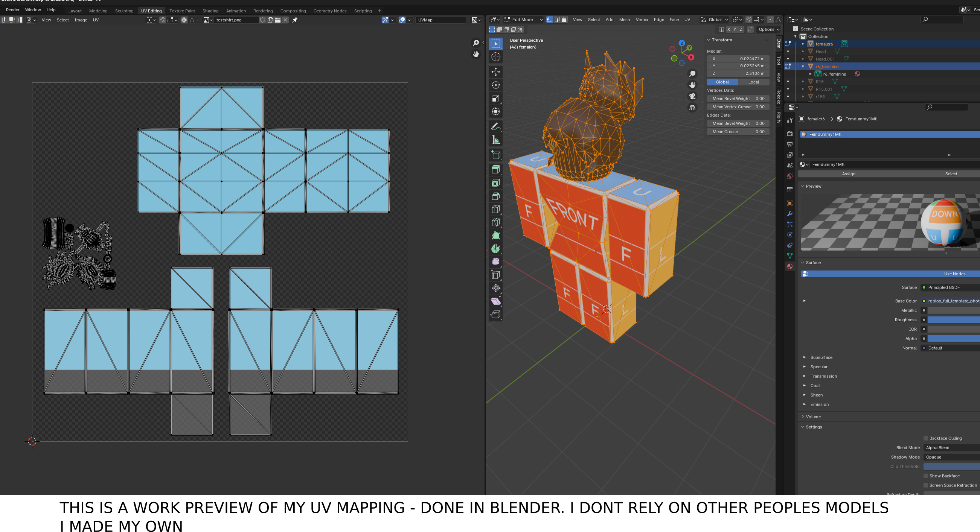Screen dimensions: 980x532
Task: Open the Object Data green triangle properties tab
Action: pos(790,255)
